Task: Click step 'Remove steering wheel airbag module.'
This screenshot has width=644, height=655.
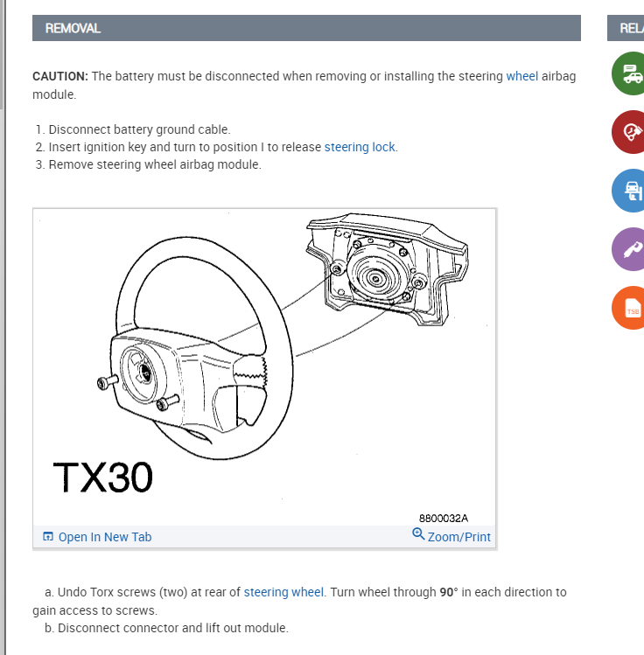Action: click(155, 164)
